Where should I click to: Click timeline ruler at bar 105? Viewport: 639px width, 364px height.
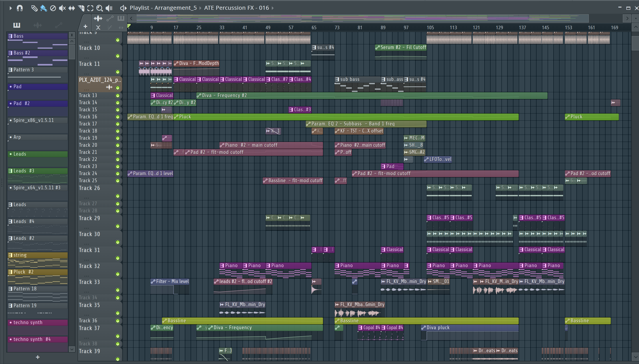tap(430, 27)
